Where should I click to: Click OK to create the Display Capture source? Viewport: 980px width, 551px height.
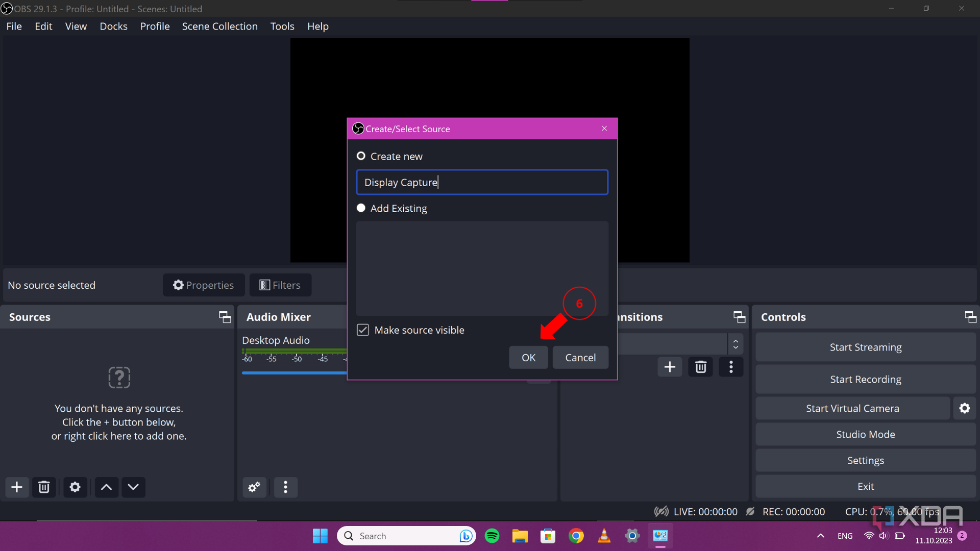click(528, 357)
